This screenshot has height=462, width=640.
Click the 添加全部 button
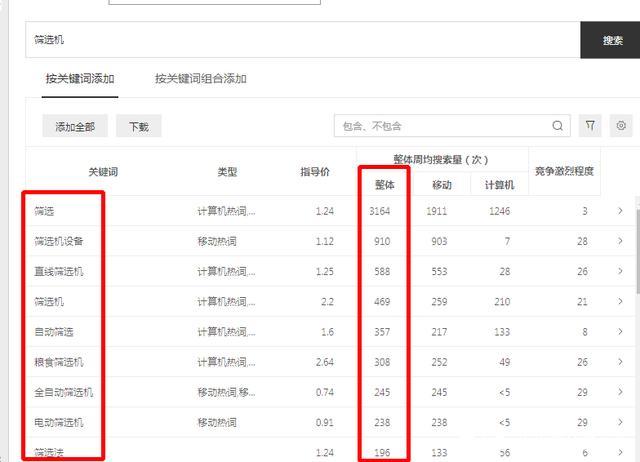coord(75,127)
